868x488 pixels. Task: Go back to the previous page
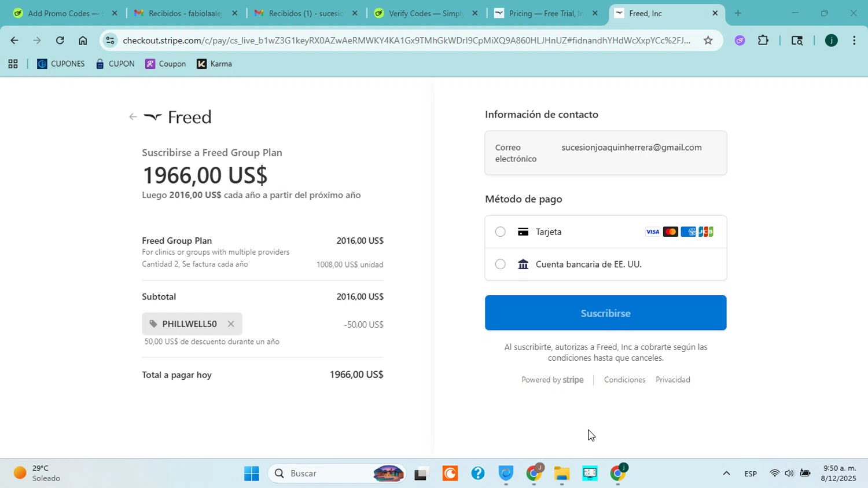click(14, 41)
